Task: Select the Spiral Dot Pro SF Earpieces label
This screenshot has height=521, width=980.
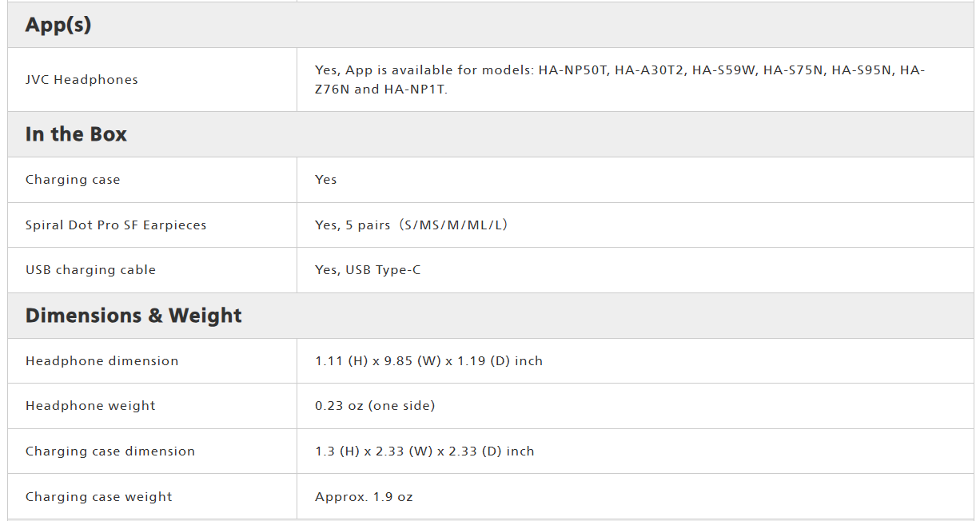Action: point(116,225)
